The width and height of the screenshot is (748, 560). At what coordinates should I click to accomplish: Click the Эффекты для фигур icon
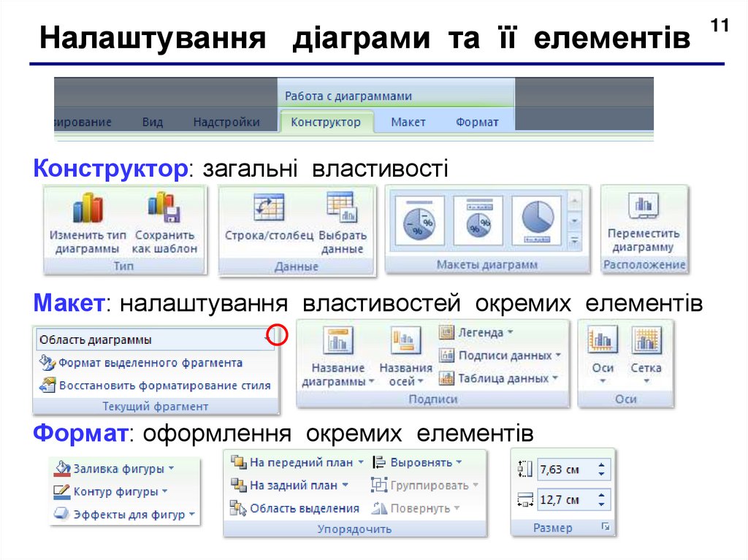[62, 514]
